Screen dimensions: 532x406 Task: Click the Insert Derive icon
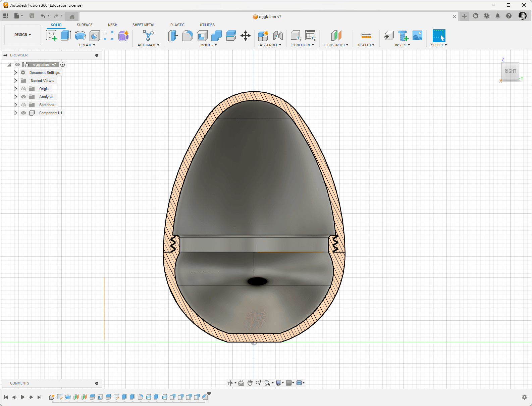[x=389, y=35]
